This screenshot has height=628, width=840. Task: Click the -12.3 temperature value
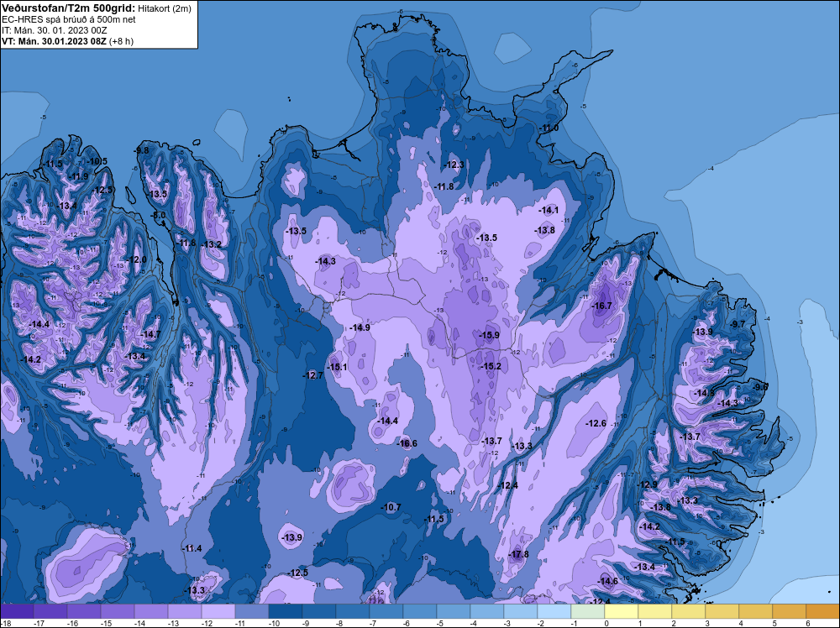(454, 165)
